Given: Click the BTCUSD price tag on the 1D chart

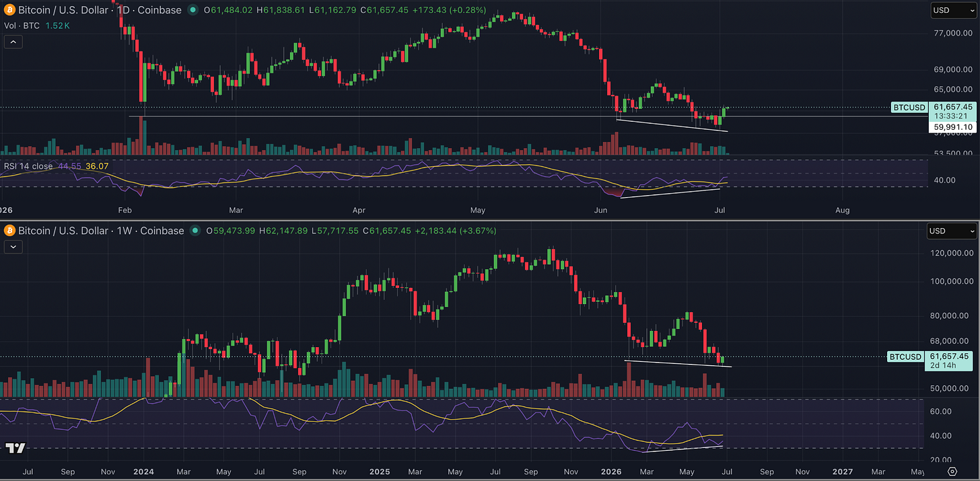Looking at the screenshot, I should [x=909, y=107].
